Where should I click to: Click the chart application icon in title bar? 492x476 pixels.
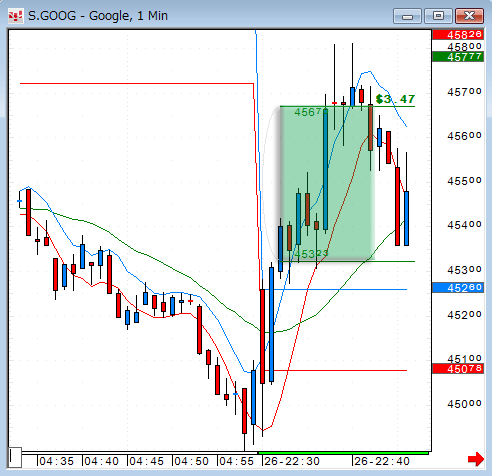[x=15, y=16]
